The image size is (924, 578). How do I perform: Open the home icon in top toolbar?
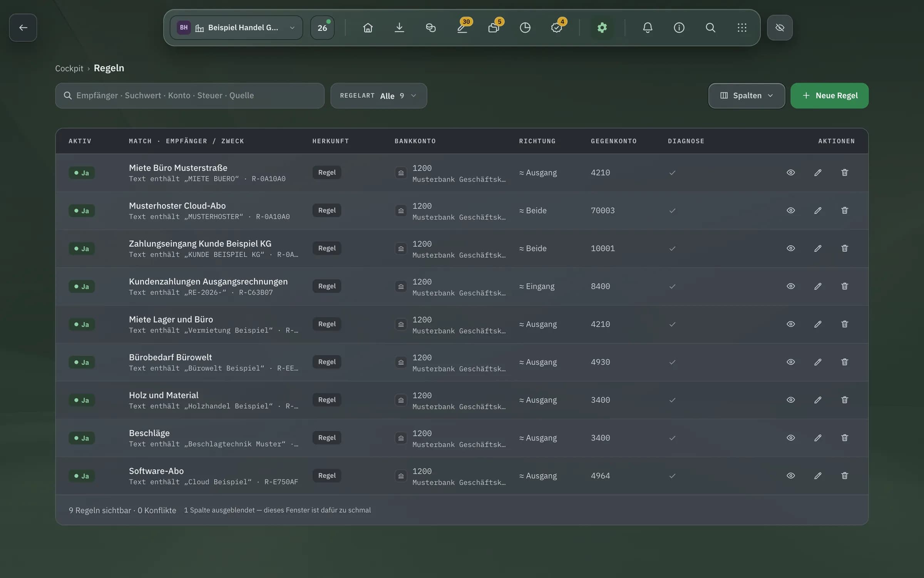point(368,28)
